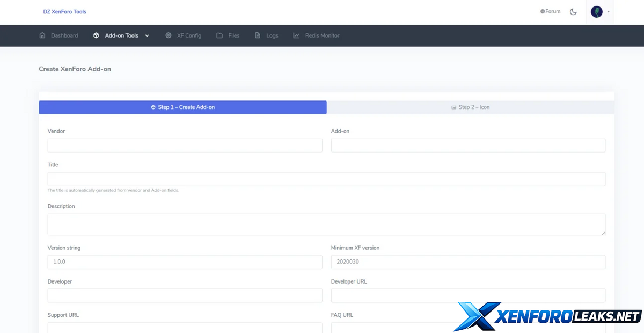Click the Dashboard home icon
644x333 pixels.
[x=42, y=35]
